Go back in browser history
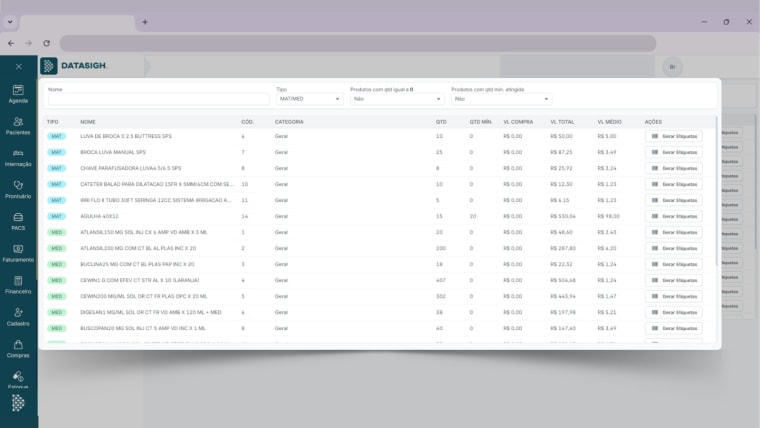Image resolution: width=760 pixels, height=428 pixels. 11,43
